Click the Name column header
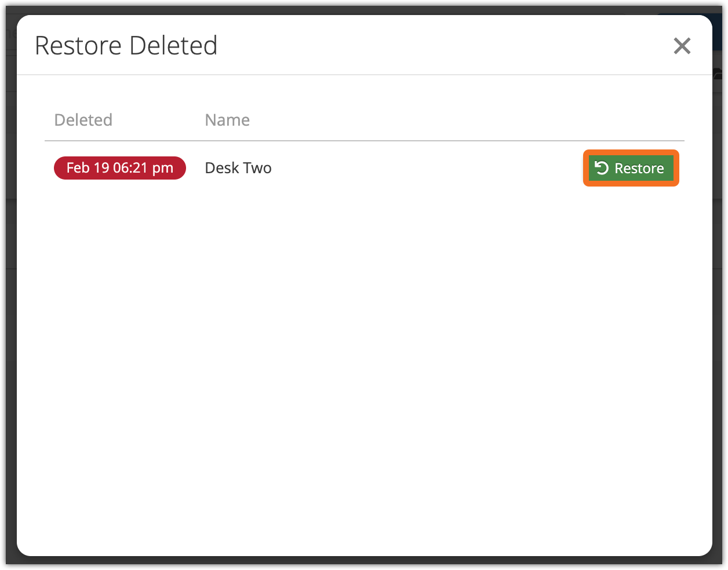Image resolution: width=728 pixels, height=570 pixels. [227, 120]
